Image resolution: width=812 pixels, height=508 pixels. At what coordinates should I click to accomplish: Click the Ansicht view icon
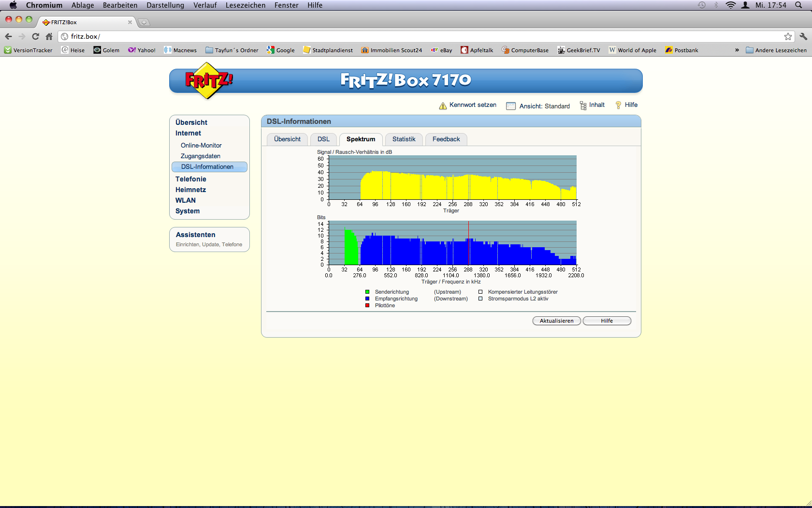[510, 106]
